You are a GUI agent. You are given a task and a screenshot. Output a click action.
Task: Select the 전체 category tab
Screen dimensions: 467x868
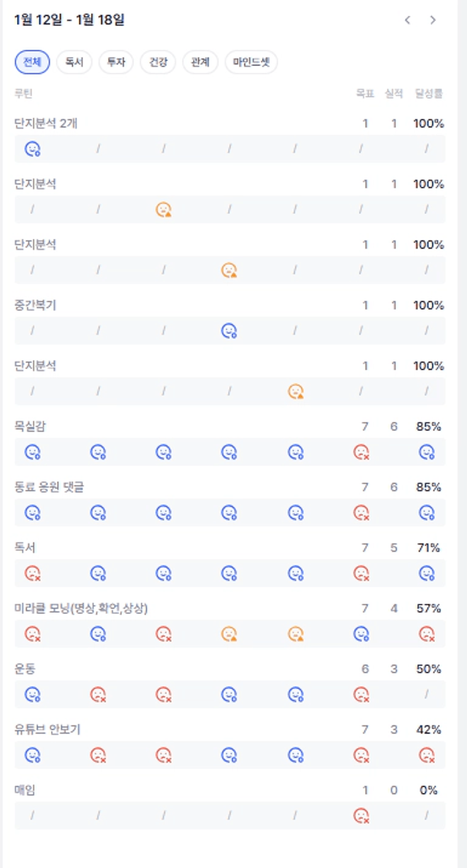coord(32,62)
